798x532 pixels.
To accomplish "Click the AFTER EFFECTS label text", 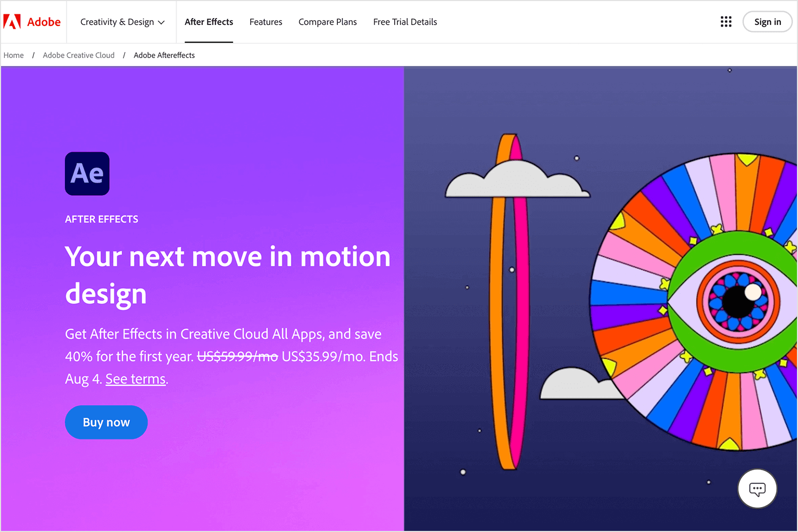I will coord(102,219).
